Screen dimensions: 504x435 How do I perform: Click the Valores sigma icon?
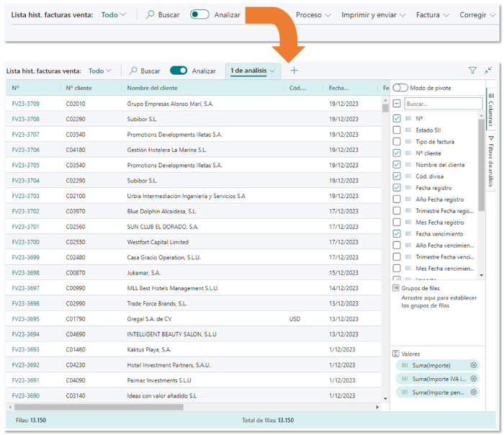tap(396, 354)
